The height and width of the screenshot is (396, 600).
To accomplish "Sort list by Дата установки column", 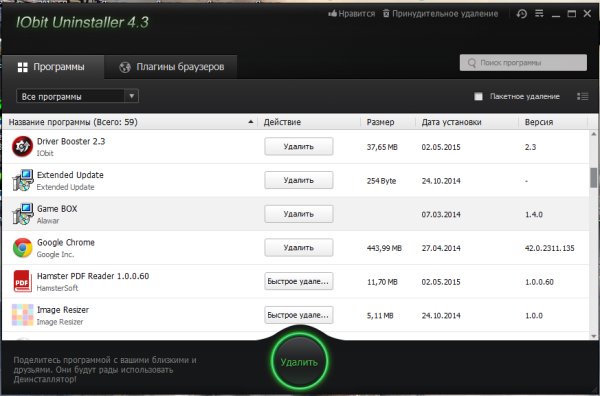I will click(x=466, y=122).
